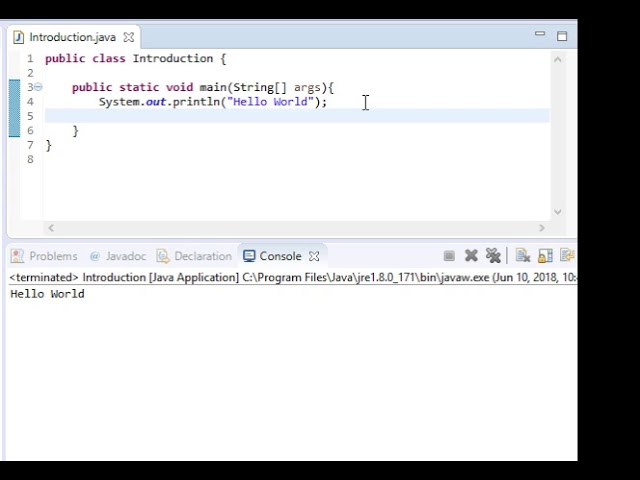The height and width of the screenshot is (480, 640).
Task: Click editor vertical scrollbar up arrow
Action: point(558,60)
